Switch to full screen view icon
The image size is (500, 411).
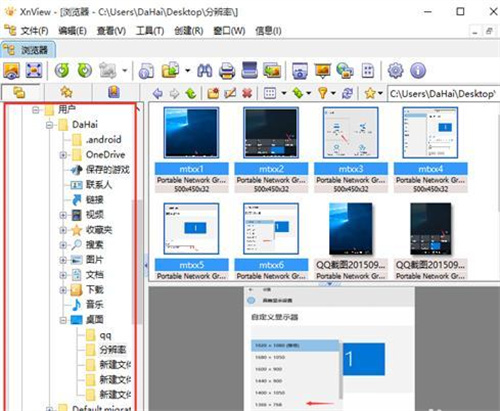(34, 71)
